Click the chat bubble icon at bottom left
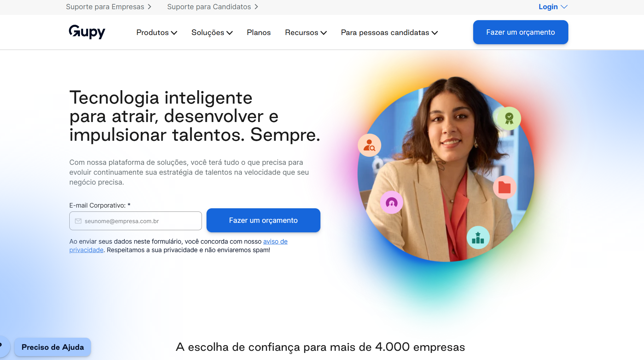 point(3,346)
